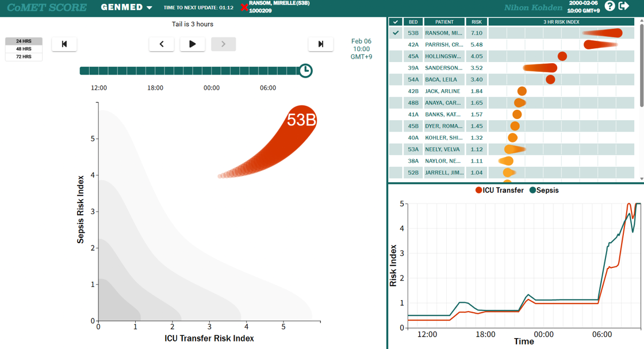Click the select-all checkmark column header
Screen dimensions: 644x349
[x=396, y=22]
